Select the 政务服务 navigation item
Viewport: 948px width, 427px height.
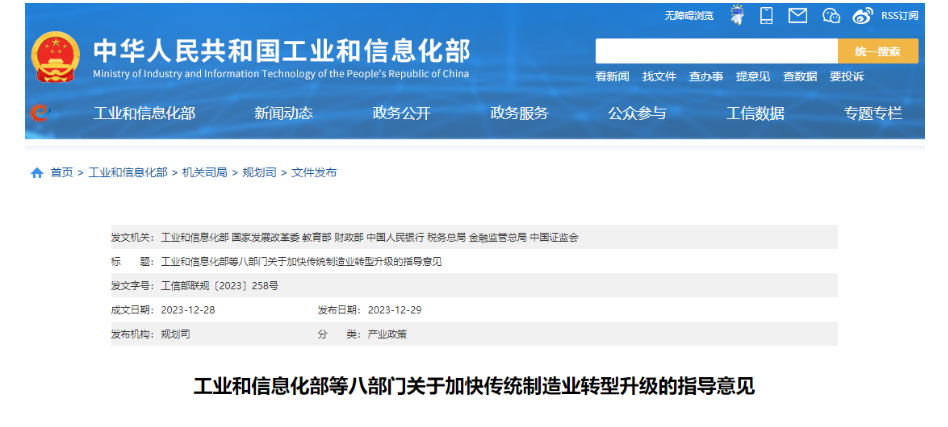519,113
